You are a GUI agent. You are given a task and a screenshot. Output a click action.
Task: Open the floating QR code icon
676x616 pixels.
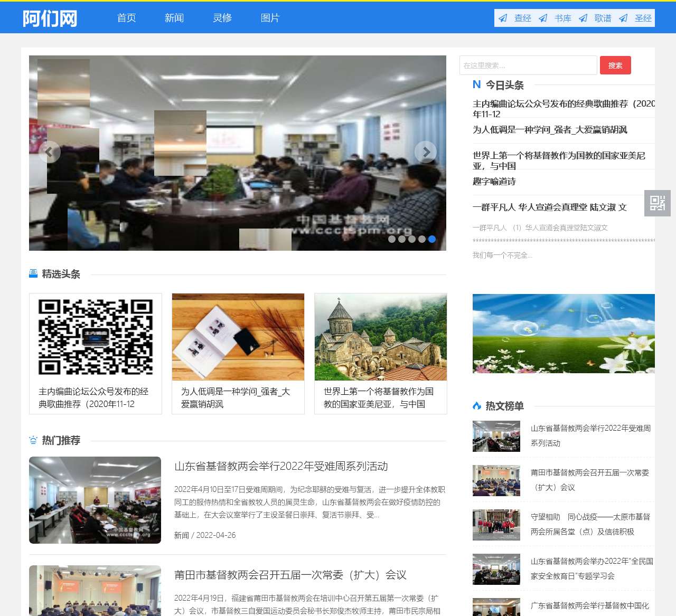[658, 203]
